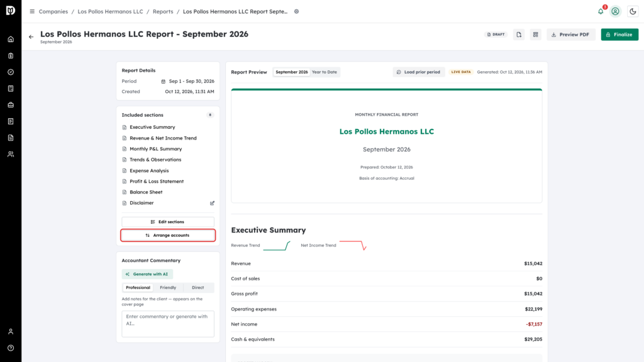Click the Operating expenses $22,199 value
644x362 pixels.
click(533, 309)
